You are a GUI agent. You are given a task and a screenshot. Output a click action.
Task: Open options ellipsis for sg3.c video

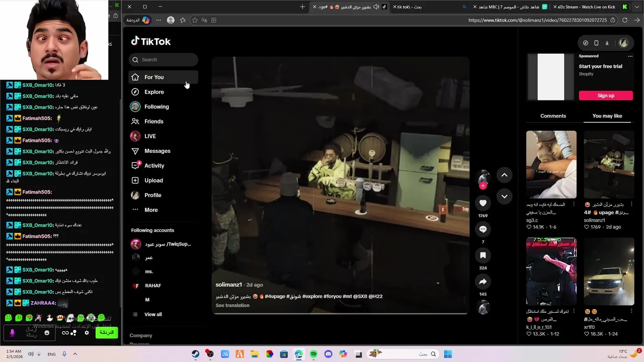tap(574, 205)
